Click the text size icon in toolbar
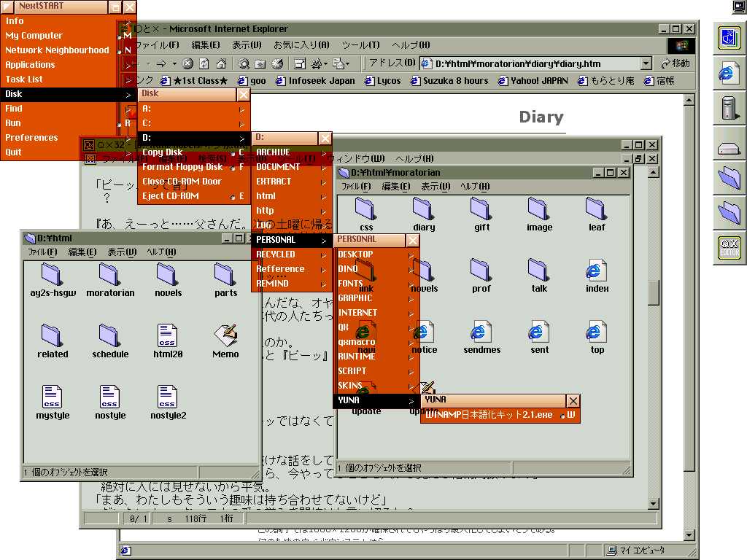This screenshot has height=560, width=747. (x=317, y=63)
